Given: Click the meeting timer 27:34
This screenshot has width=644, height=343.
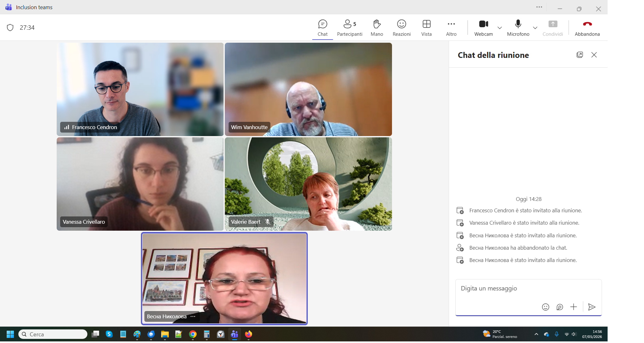Looking at the screenshot, I should (27, 28).
